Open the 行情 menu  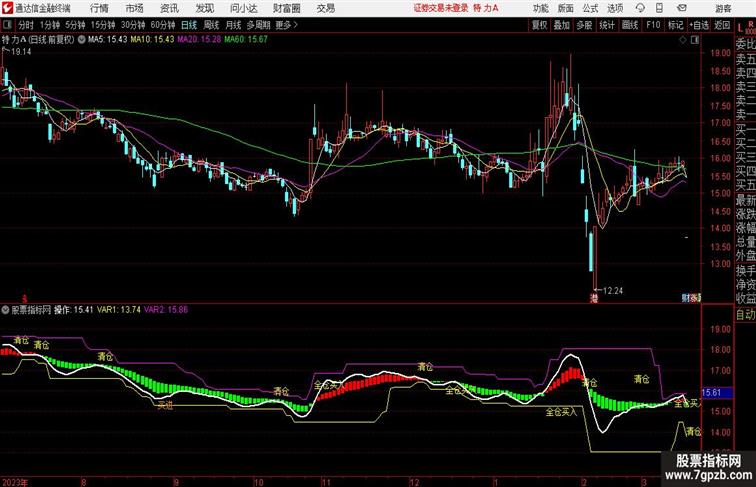tap(99, 8)
